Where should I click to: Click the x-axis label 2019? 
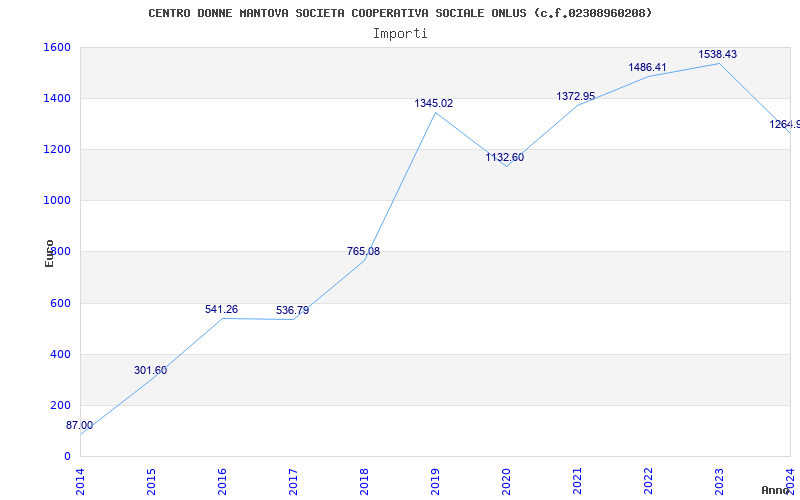tap(435, 482)
